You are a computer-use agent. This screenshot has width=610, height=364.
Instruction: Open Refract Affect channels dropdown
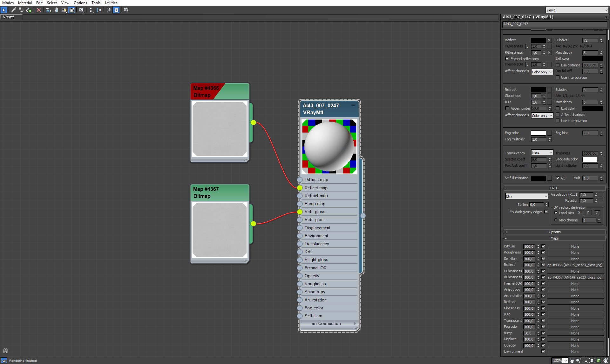[542, 116]
